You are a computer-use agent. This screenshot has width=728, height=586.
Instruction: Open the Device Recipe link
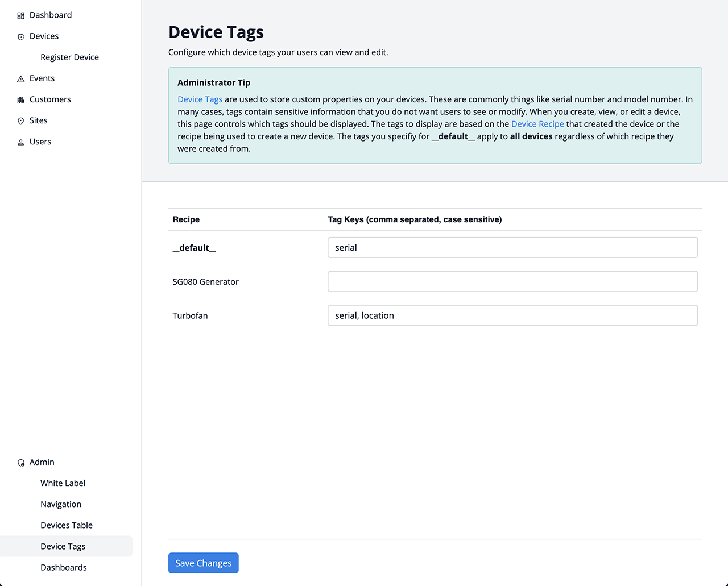coord(537,124)
